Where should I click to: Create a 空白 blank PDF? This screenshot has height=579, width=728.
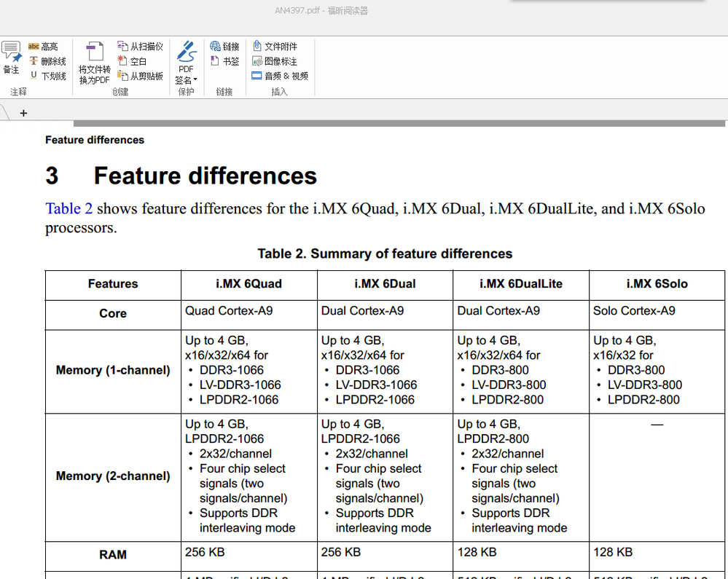[x=132, y=61]
